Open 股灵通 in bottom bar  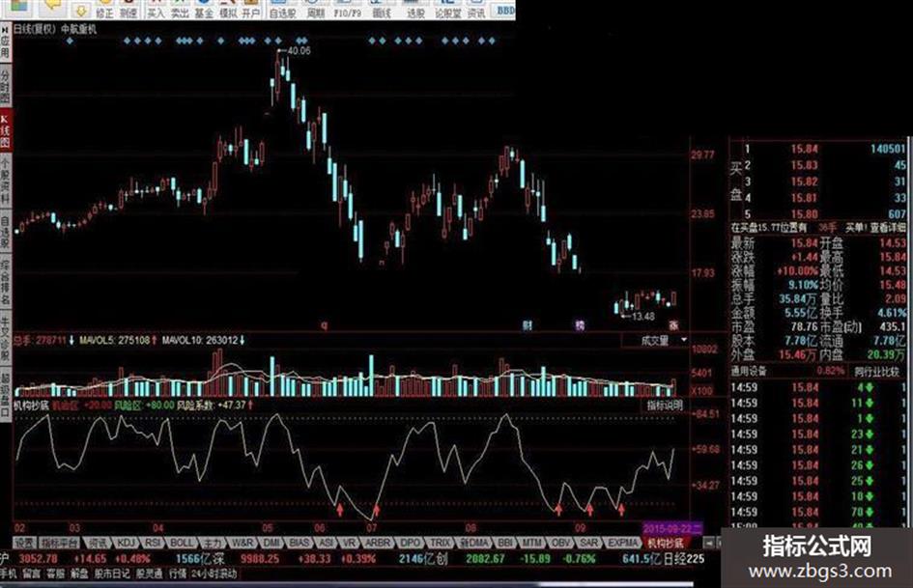click(150, 574)
